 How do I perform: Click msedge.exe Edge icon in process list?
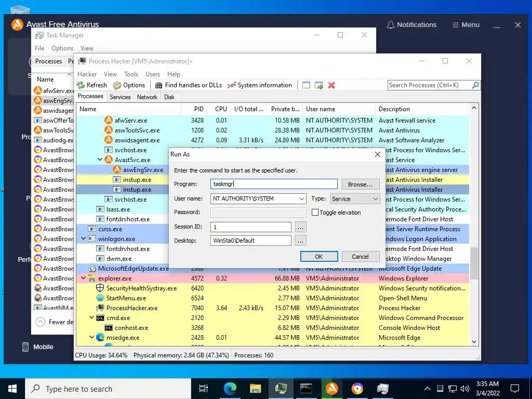coord(100,338)
